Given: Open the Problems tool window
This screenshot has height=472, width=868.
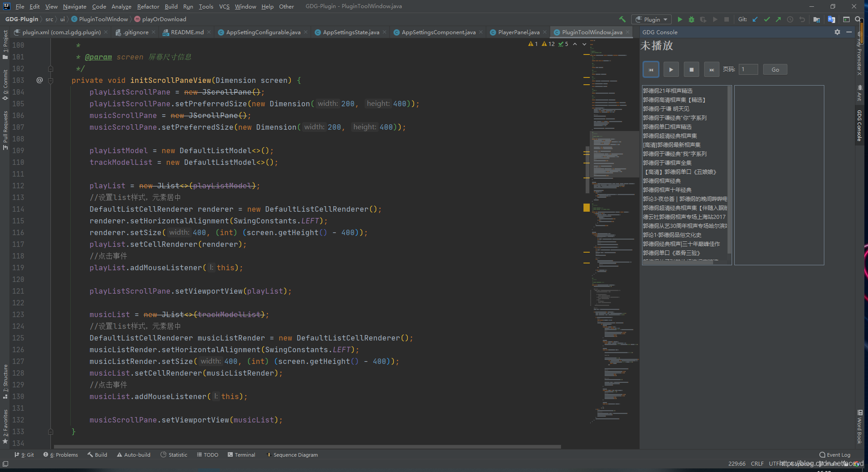Looking at the screenshot, I should tap(61, 455).
